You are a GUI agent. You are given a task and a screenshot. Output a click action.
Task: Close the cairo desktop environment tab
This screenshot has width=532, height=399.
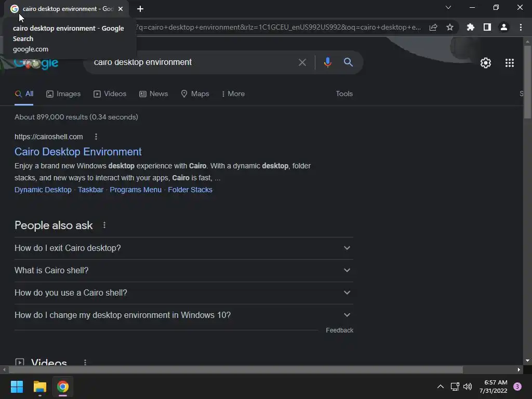[x=121, y=9]
